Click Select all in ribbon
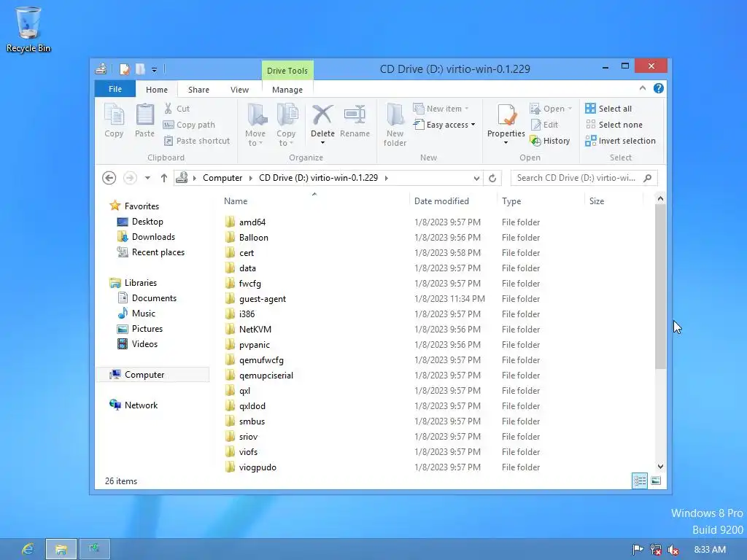The image size is (747, 560). tap(609, 109)
